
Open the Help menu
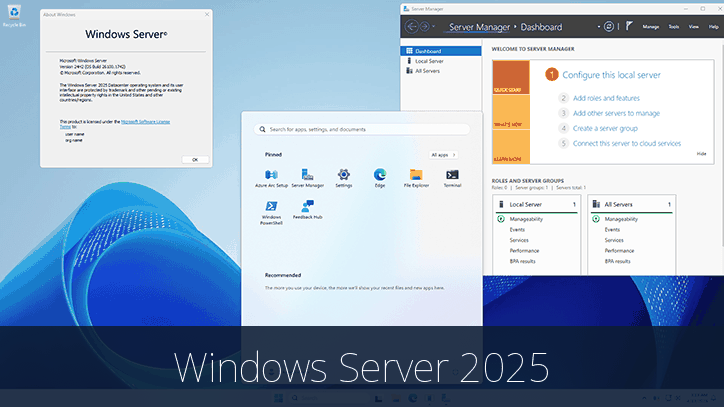(x=713, y=27)
